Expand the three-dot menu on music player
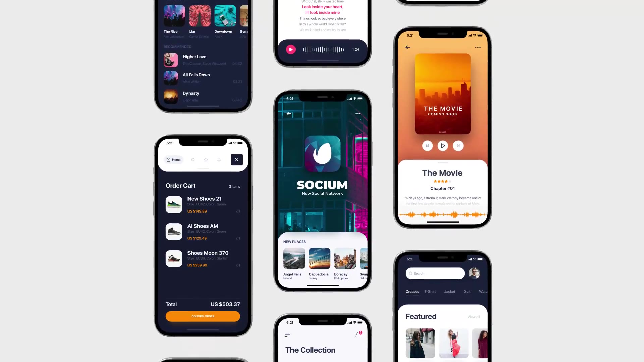 tap(477, 47)
